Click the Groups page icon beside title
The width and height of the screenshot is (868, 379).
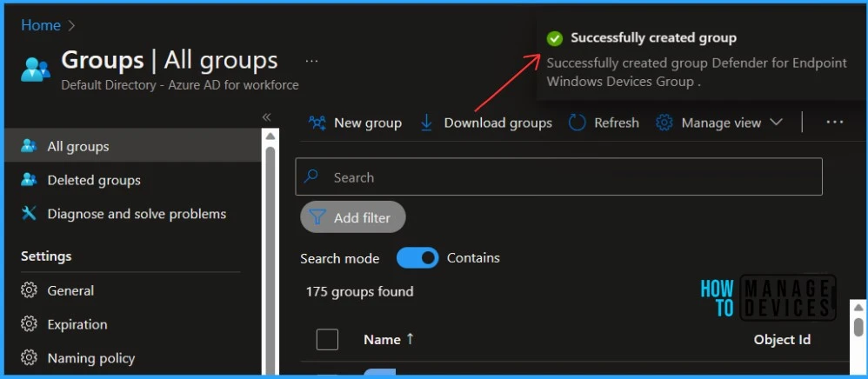[x=35, y=70]
